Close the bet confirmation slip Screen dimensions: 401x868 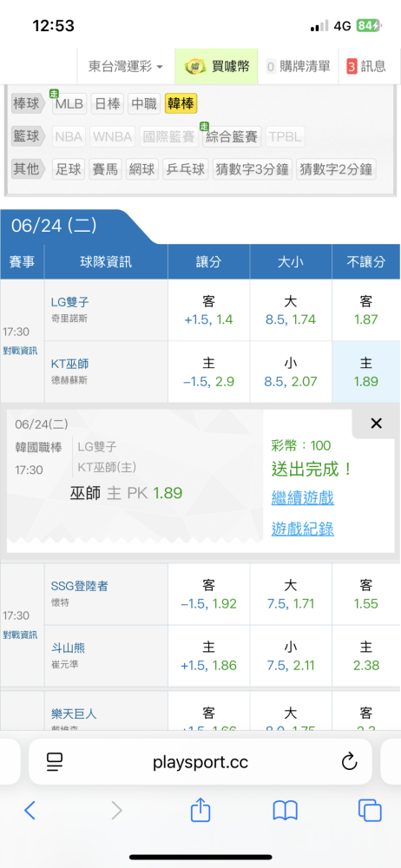pyautogui.click(x=376, y=424)
